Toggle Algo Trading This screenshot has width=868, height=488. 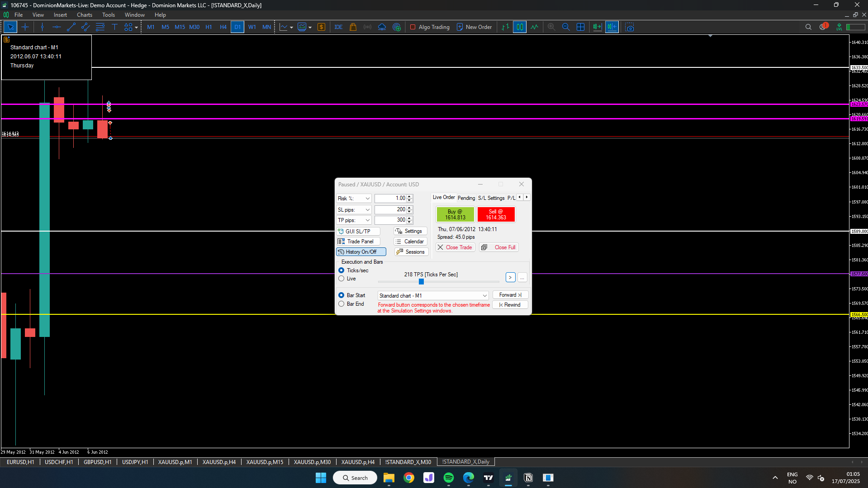pyautogui.click(x=430, y=27)
